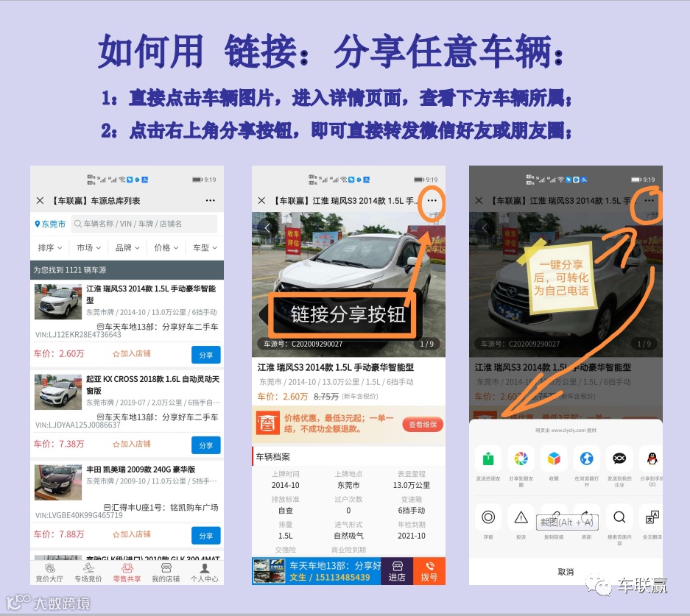Click the 查看维保 button
This screenshot has height=616, width=690.
pyautogui.click(x=423, y=425)
